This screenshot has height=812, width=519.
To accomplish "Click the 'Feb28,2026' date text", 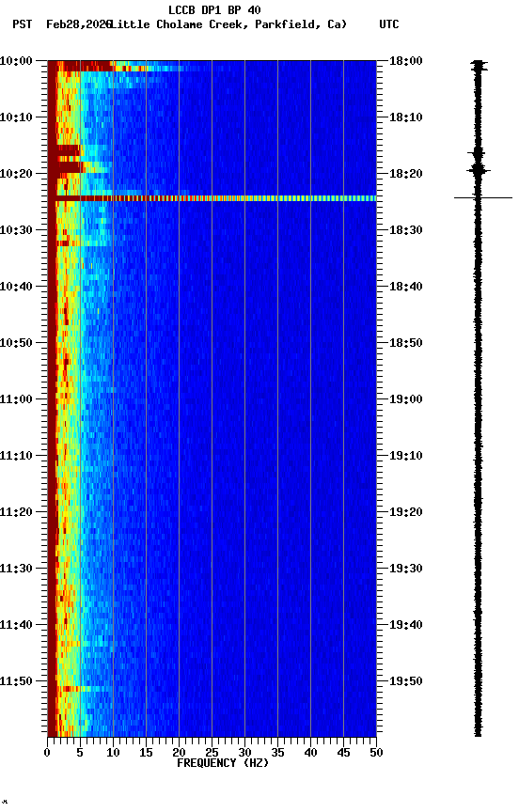I will point(79,24).
